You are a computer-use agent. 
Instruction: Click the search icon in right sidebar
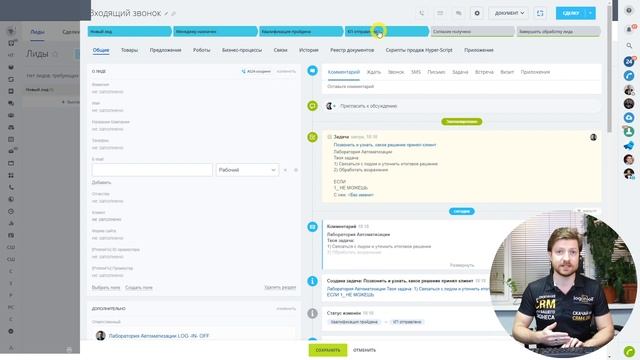629,46
